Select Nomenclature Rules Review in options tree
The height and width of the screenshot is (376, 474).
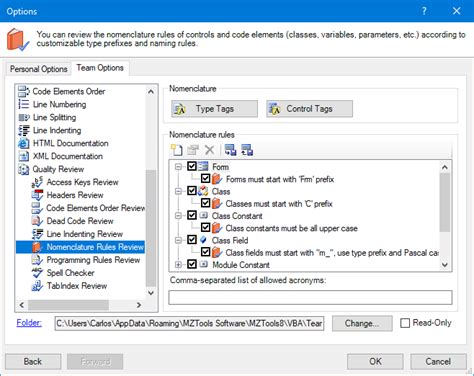pyautogui.click(x=95, y=247)
